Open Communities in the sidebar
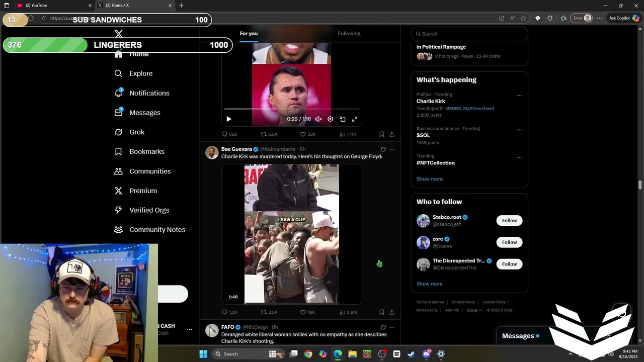The image size is (644, 362). (x=142, y=171)
